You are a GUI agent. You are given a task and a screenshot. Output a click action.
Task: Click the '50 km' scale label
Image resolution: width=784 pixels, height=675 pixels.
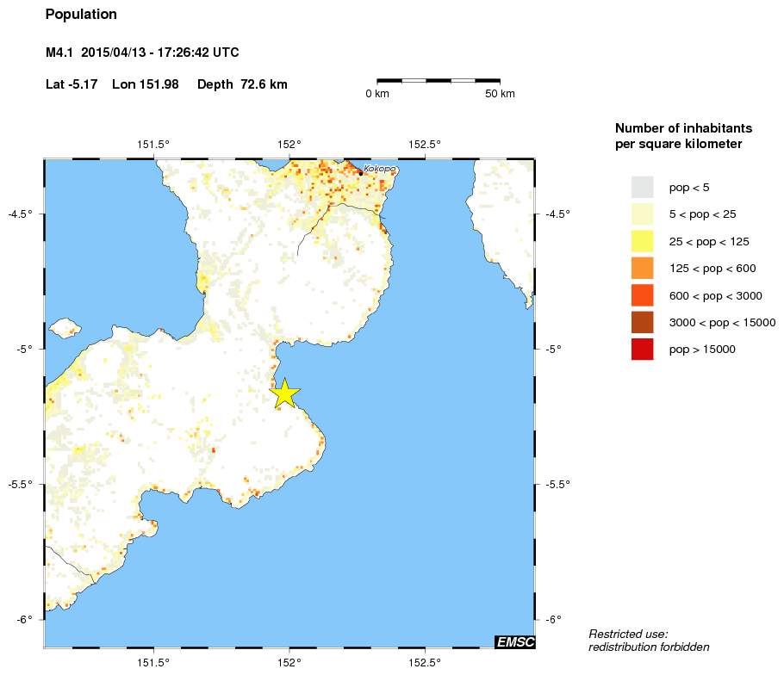click(500, 94)
